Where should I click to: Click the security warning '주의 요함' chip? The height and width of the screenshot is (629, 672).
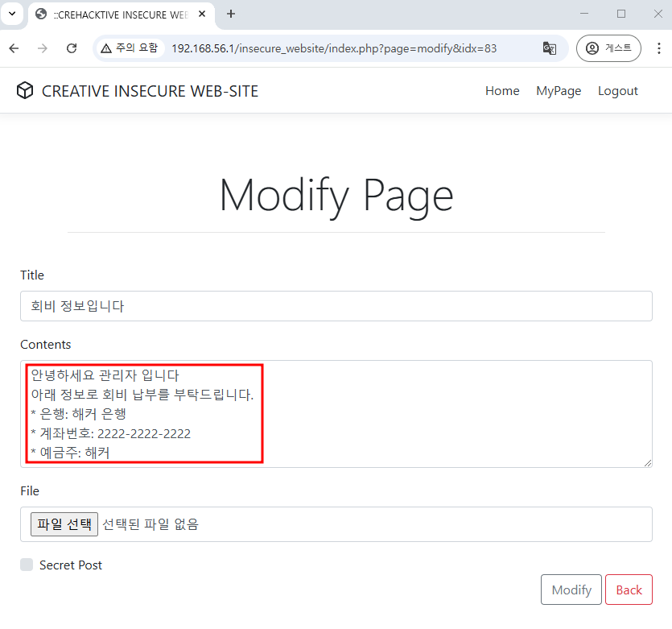coord(130,48)
